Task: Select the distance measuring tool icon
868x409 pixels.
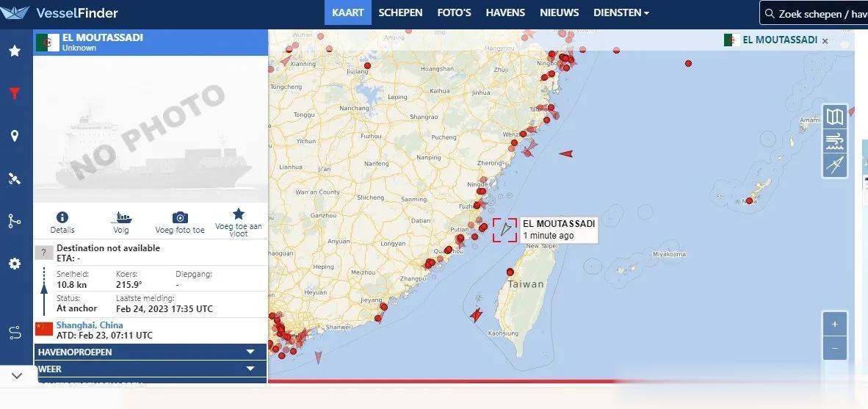Action: click(x=835, y=165)
